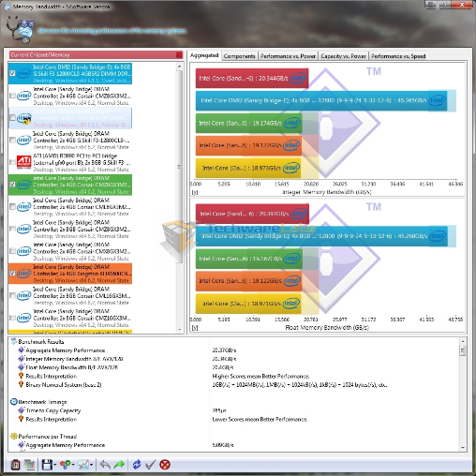
Task: Click the results pane scroll up arrow
Action: click(x=463, y=341)
